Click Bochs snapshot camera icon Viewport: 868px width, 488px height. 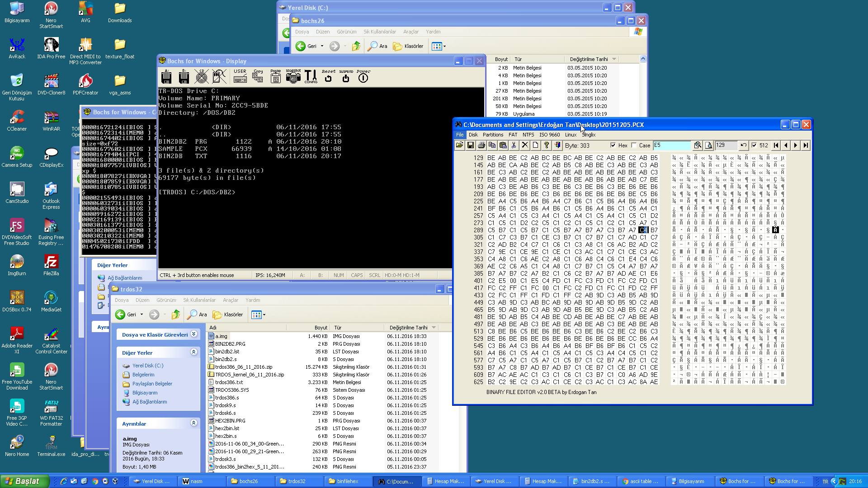coord(293,76)
